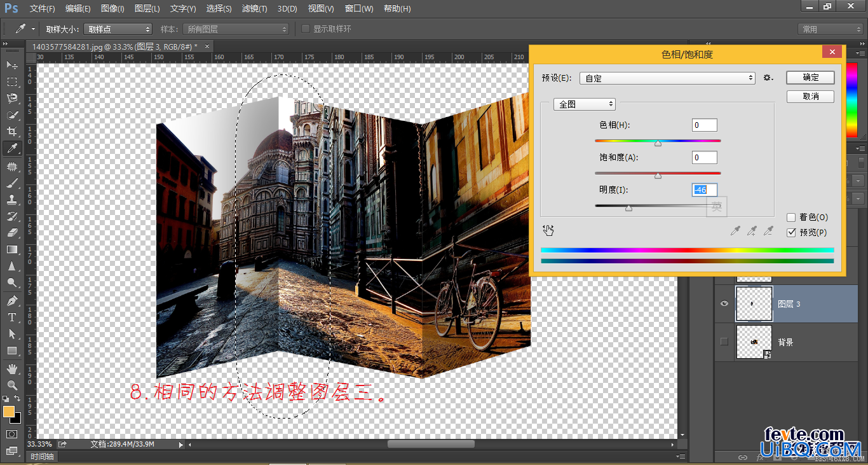The height and width of the screenshot is (465, 868).
Task: Click the 取消 cancel button
Action: tap(810, 97)
